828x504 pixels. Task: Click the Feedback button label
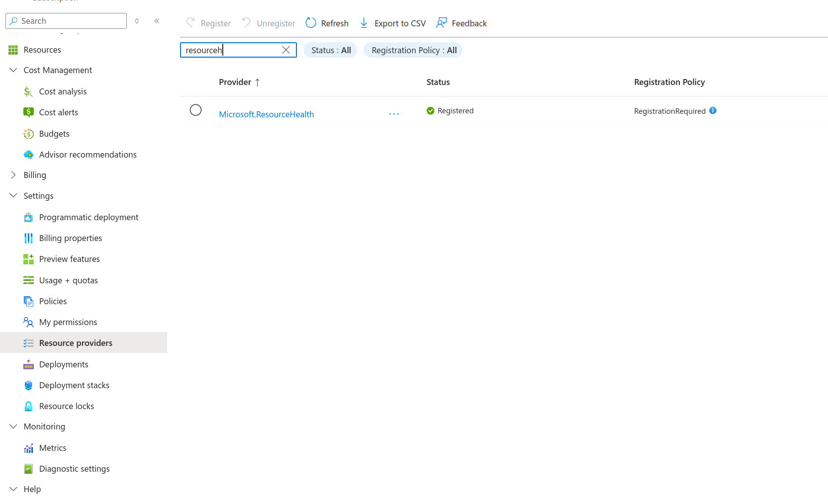(469, 23)
